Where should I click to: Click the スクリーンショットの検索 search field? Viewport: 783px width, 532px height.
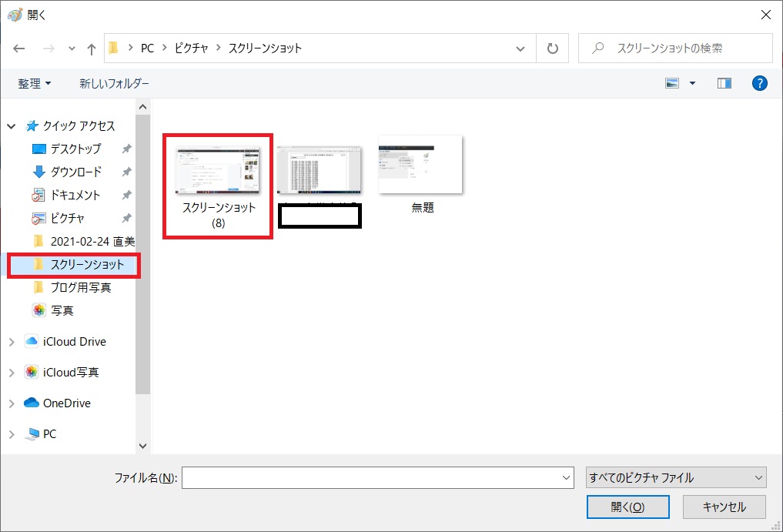[x=675, y=49]
